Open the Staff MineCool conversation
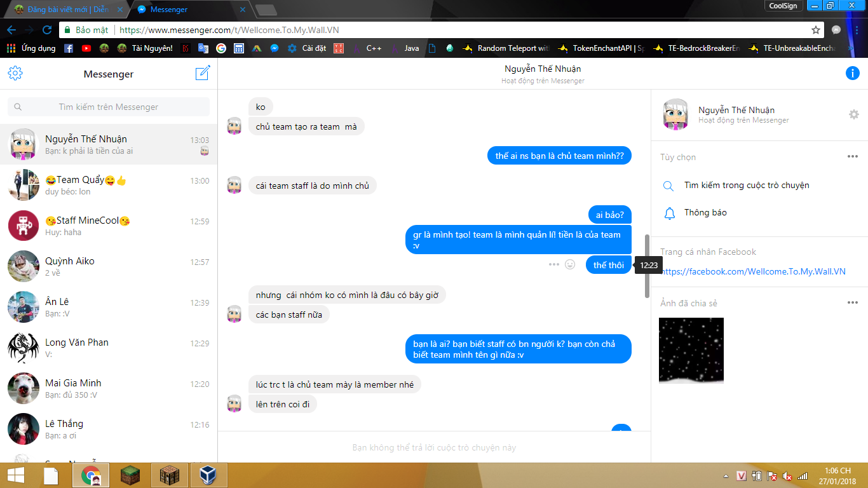868x488 pixels. pyautogui.click(x=109, y=226)
